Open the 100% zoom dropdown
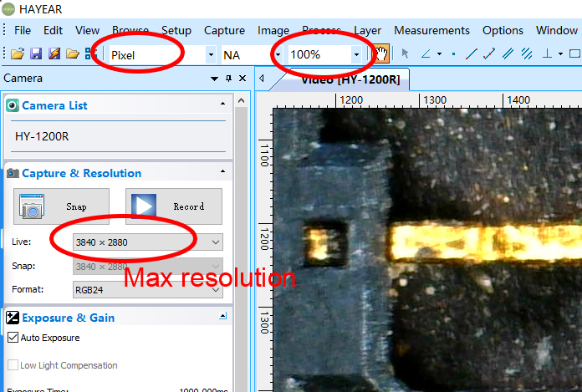Screen dimensions: 582x392 tap(356, 55)
